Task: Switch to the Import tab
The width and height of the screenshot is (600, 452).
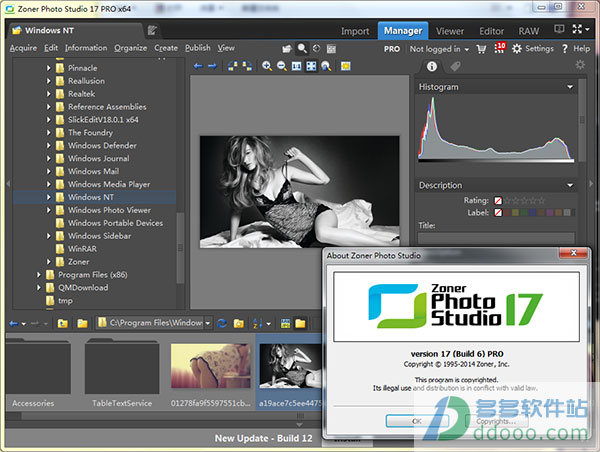Action: click(x=355, y=31)
